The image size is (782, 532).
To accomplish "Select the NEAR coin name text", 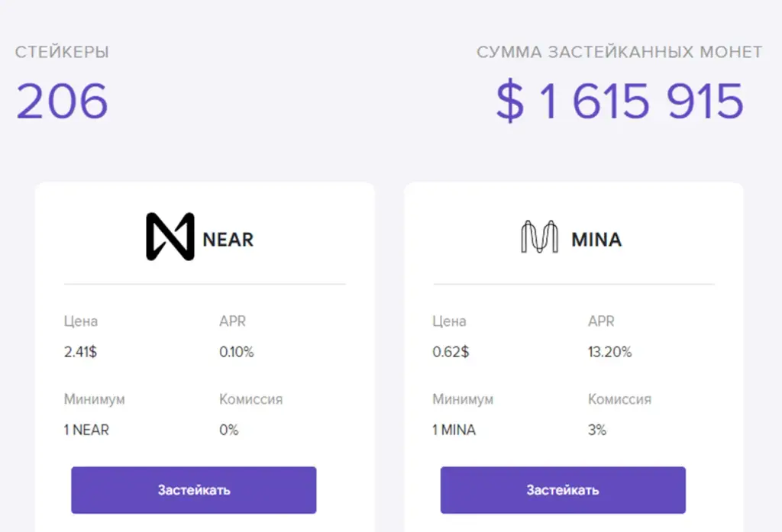I will coord(228,240).
